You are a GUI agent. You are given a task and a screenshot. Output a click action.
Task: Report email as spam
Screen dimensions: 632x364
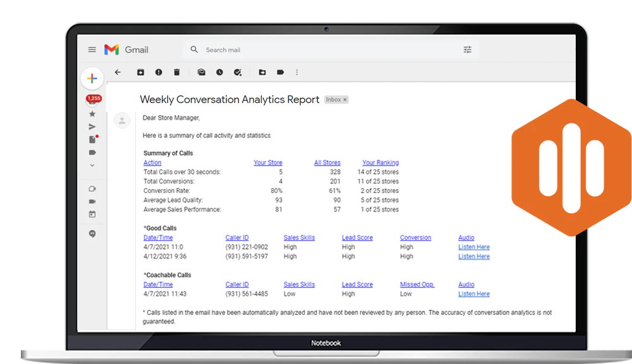pyautogui.click(x=159, y=72)
